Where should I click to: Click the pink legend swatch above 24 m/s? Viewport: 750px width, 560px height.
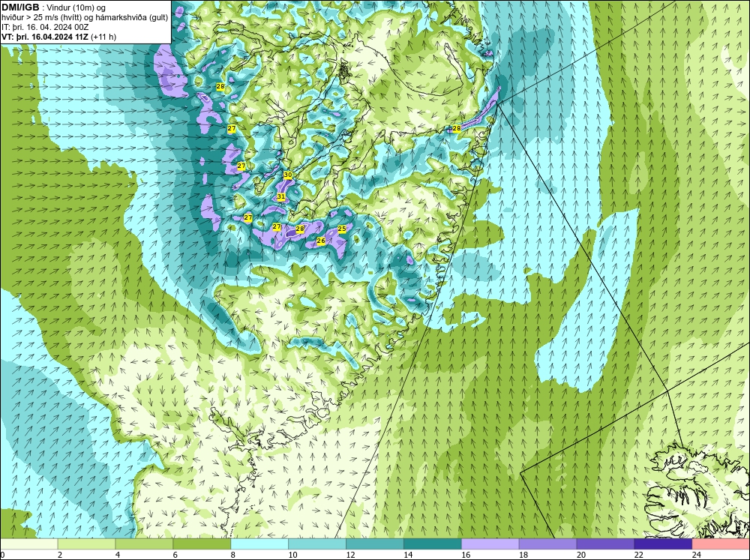click(721, 544)
